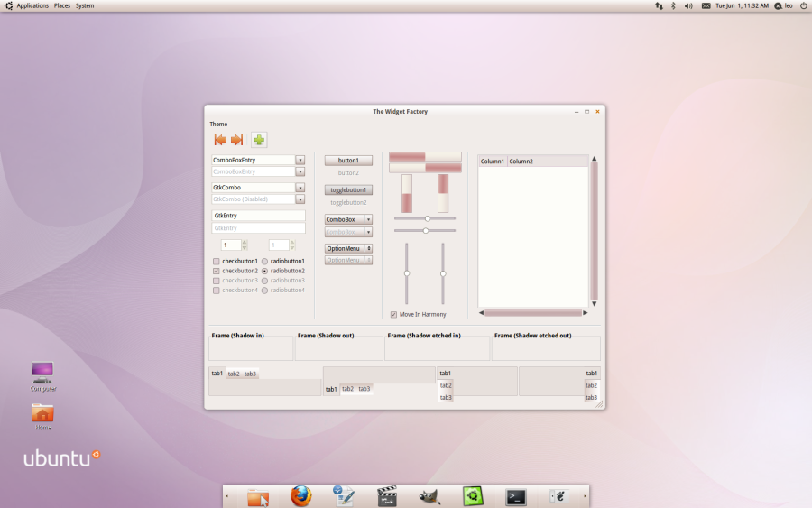Select the Home folder desktop icon
The image size is (812, 508).
[42, 417]
